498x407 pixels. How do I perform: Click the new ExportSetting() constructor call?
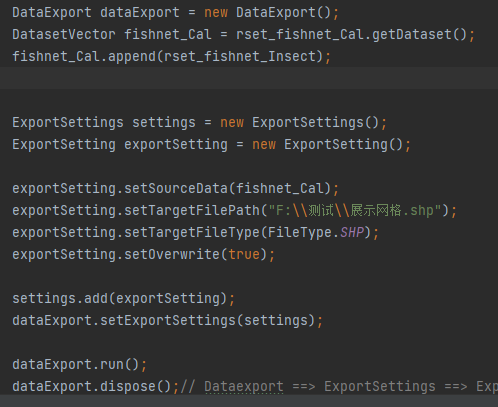tap(327, 145)
